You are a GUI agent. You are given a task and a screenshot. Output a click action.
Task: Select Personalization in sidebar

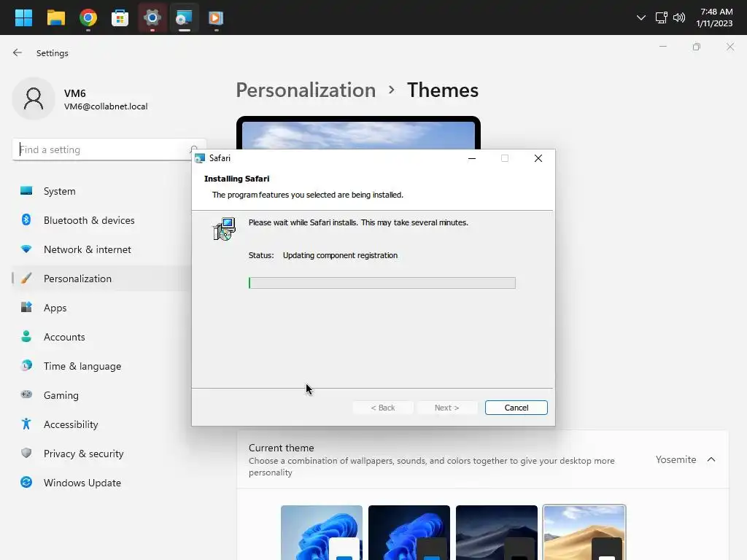click(101, 279)
